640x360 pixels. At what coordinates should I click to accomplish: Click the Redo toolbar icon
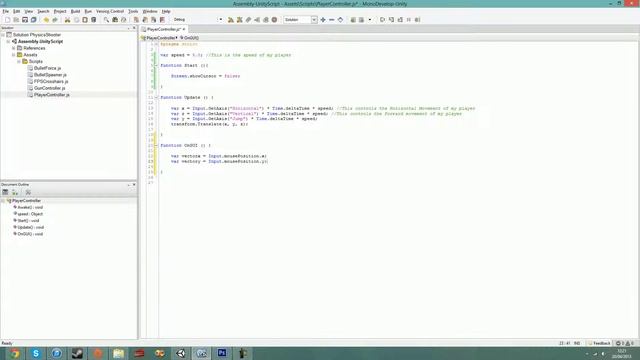pyautogui.click(x=55, y=20)
